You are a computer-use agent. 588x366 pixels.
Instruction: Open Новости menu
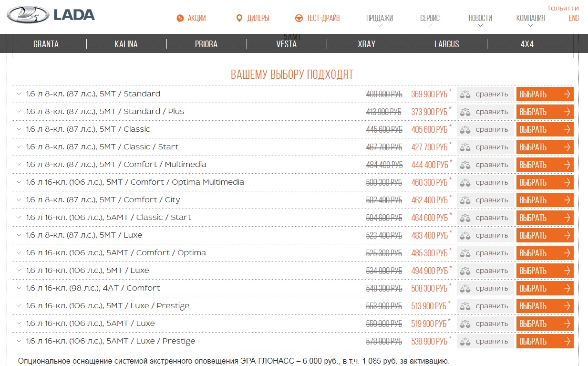[x=480, y=18]
